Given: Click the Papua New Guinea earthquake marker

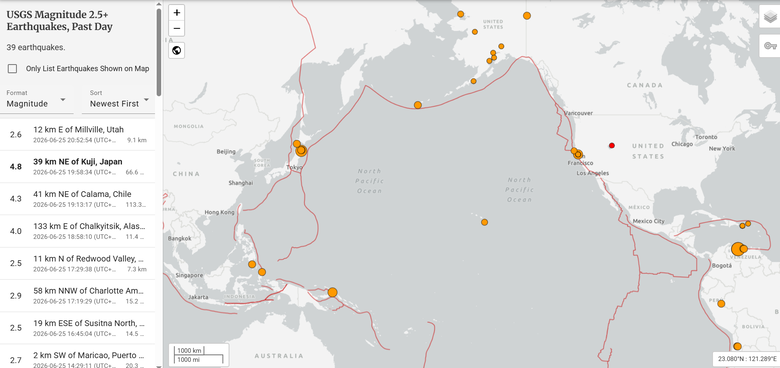Looking at the screenshot, I should coord(332,292).
